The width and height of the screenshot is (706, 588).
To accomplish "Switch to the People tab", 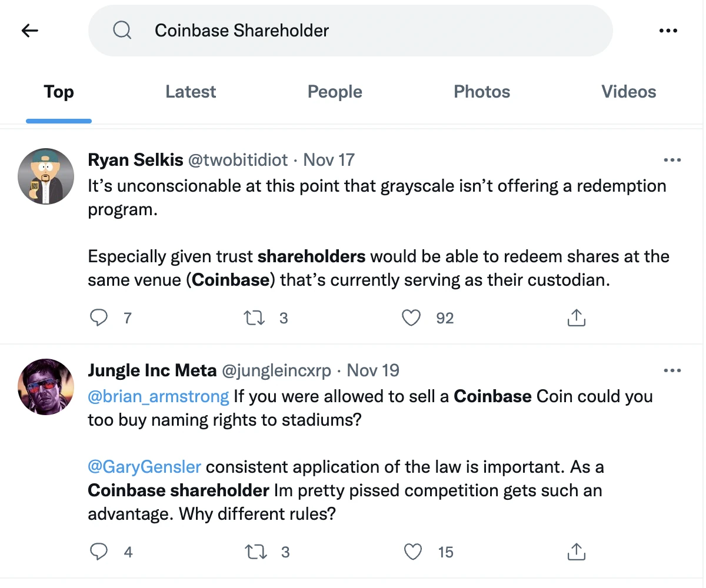I will click(335, 92).
